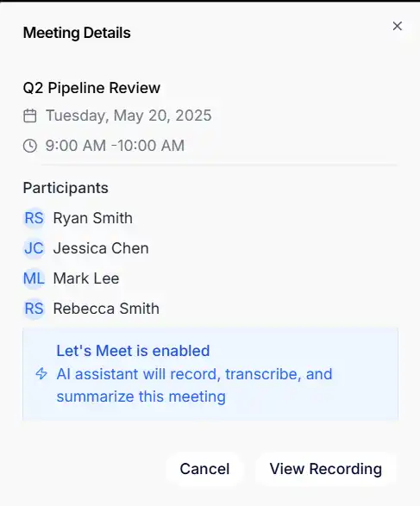Click the ML avatar for Mark Lee
Image resolution: width=420 pixels, height=506 pixels.
tap(34, 278)
